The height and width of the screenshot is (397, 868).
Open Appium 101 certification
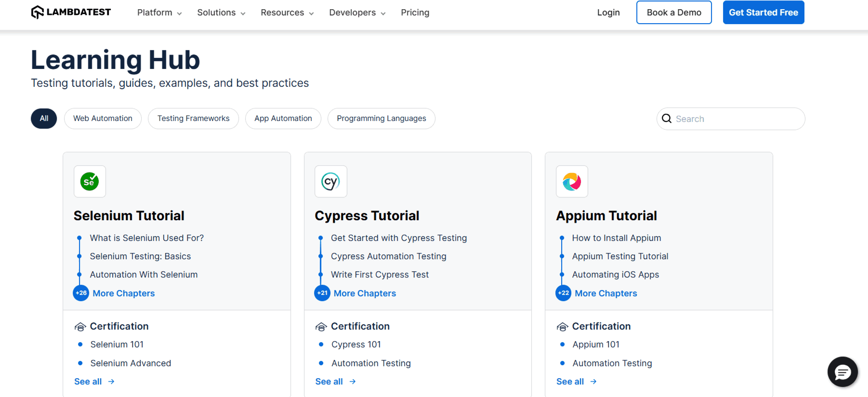coord(596,344)
